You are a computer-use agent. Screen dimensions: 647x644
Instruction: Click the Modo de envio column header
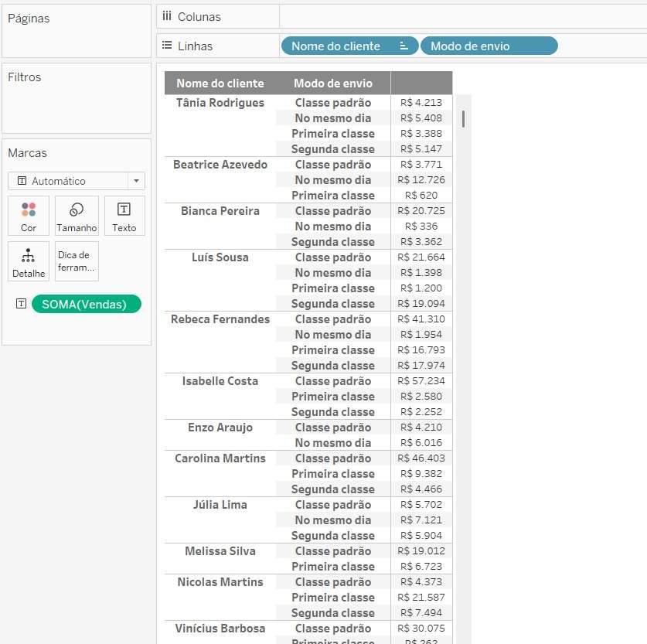332,83
